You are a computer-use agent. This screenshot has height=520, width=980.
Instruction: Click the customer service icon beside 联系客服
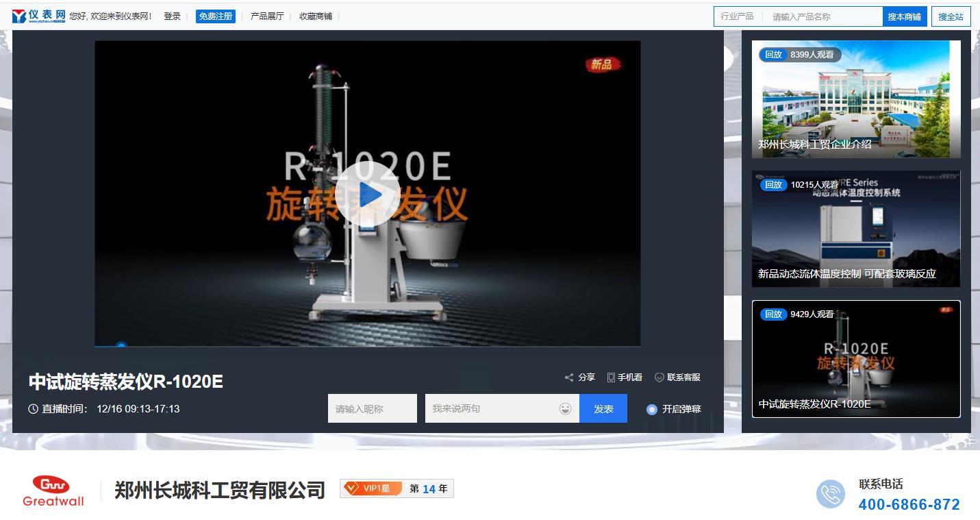tap(659, 377)
